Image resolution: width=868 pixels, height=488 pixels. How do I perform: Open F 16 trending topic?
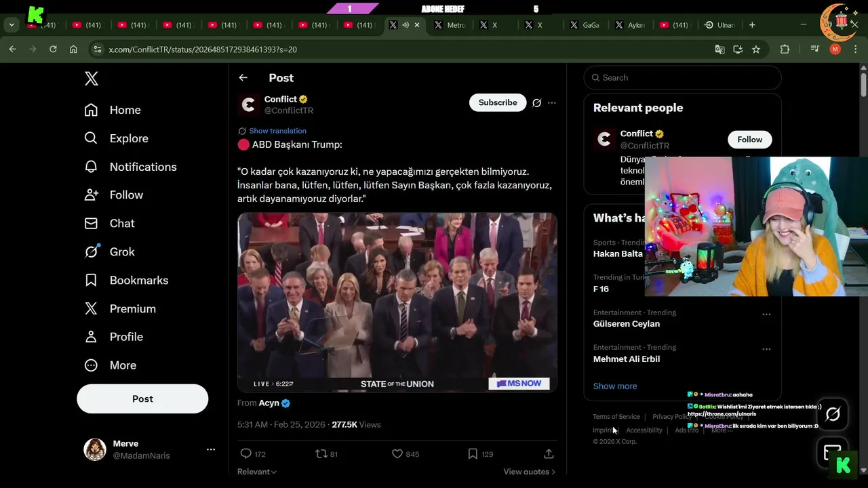[601, 289]
